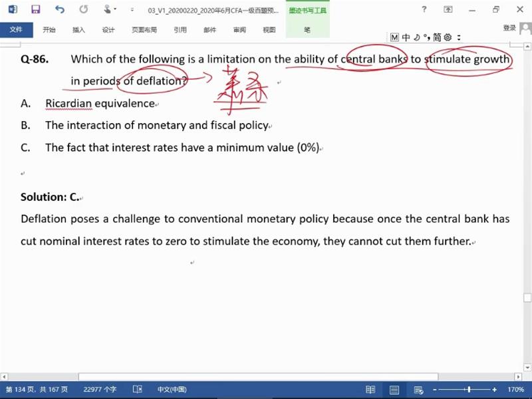Click the document title in title bar
532x399 pixels.
[213, 11]
